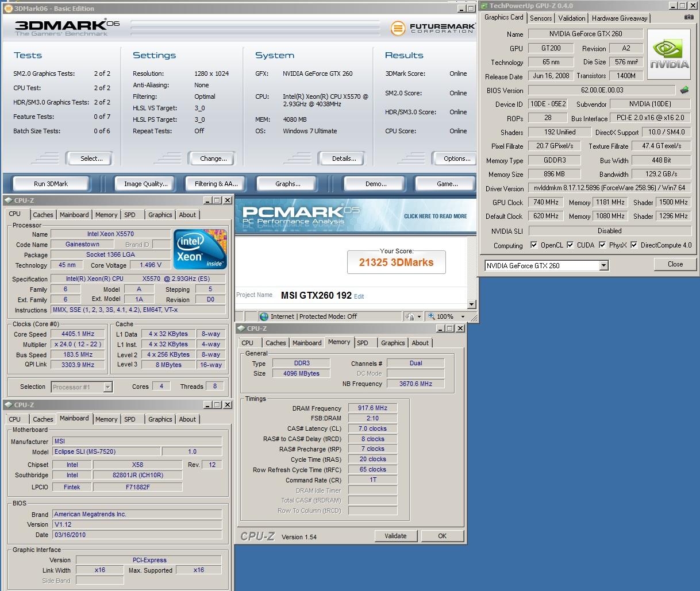This screenshot has height=591, width=700.
Task: Click the PCMark05 banner logo
Action: [x=301, y=214]
